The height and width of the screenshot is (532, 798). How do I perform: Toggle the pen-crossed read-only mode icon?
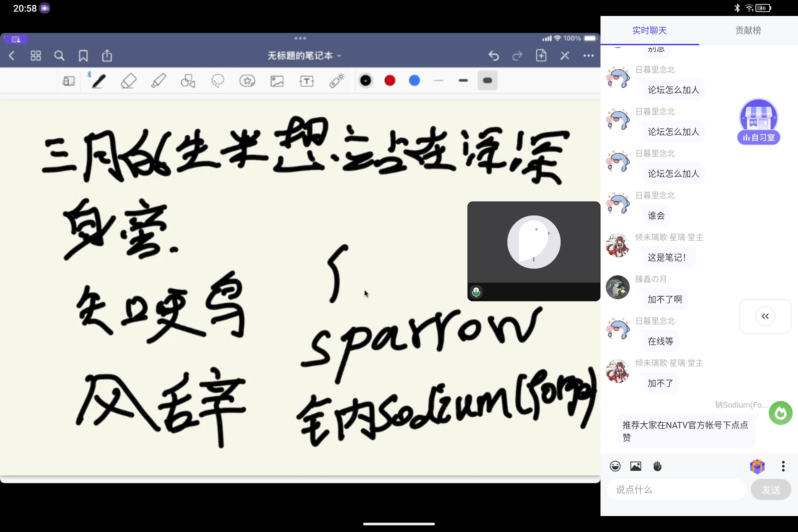565,56
